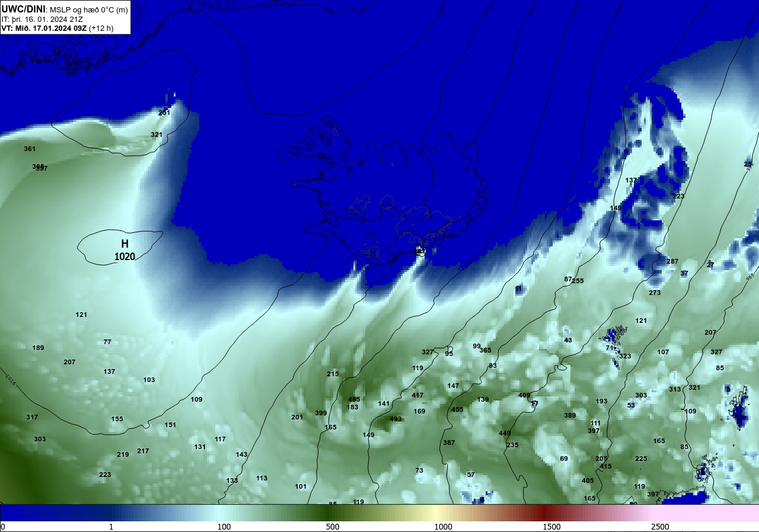The image size is (759, 532).
Task: Click the height value 53
Action: (x=631, y=405)
